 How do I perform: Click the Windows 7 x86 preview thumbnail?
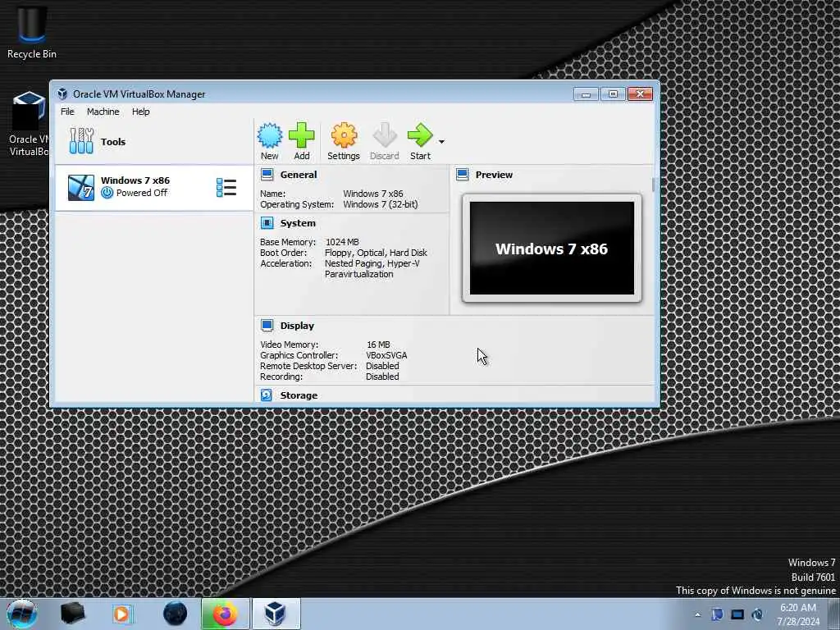tap(552, 249)
